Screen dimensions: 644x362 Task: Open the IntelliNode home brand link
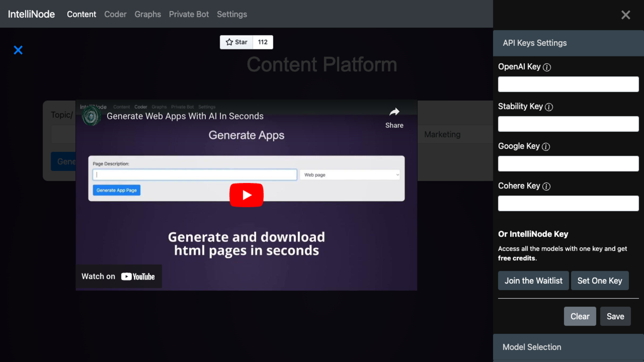(31, 14)
